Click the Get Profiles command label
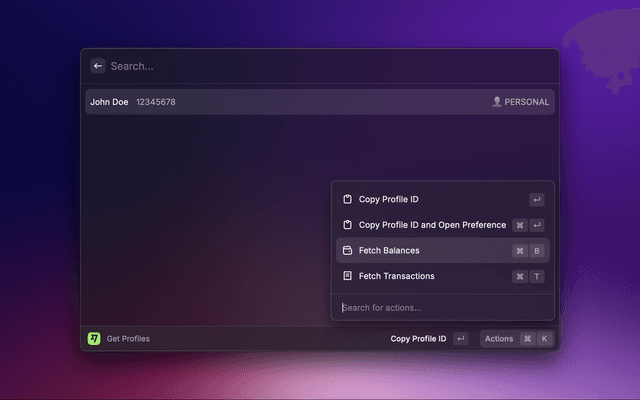Image resolution: width=640 pixels, height=400 pixels. coord(128,339)
